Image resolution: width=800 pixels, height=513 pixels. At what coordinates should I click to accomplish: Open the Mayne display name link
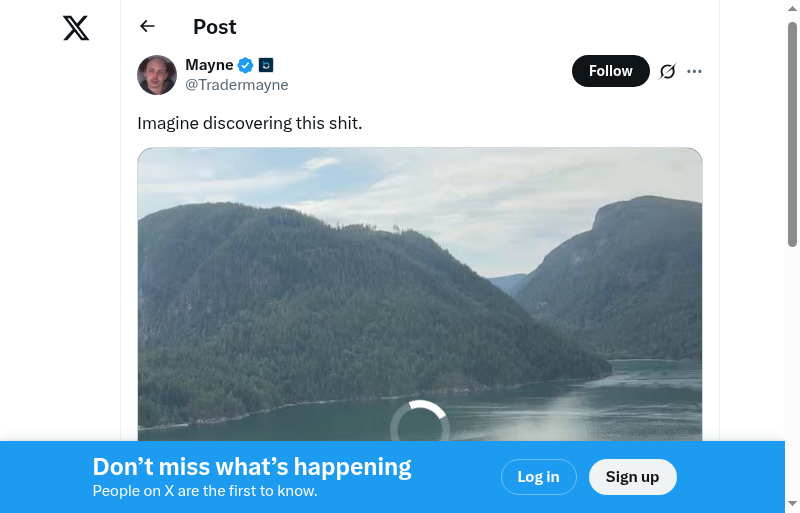(209, 65)
